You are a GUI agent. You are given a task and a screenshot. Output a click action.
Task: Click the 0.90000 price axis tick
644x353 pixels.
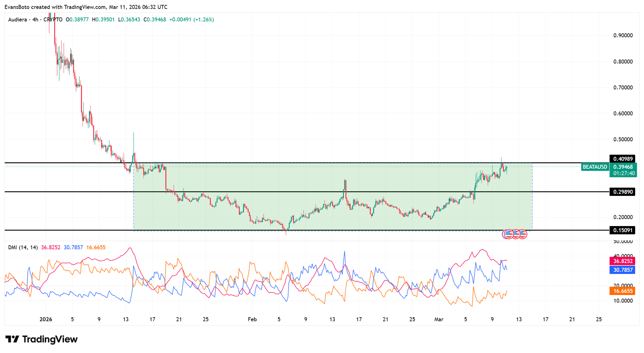click(x=623, y=35)
